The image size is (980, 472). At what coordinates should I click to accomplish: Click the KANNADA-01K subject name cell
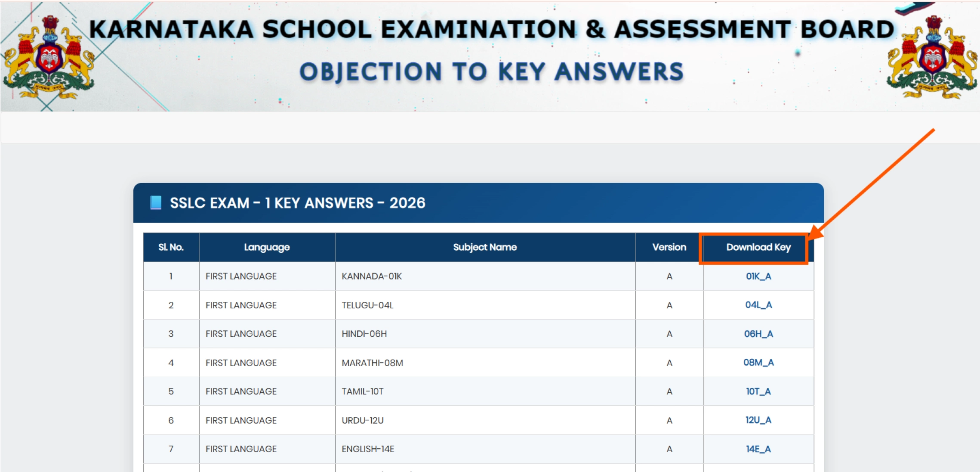coord(372,276)
